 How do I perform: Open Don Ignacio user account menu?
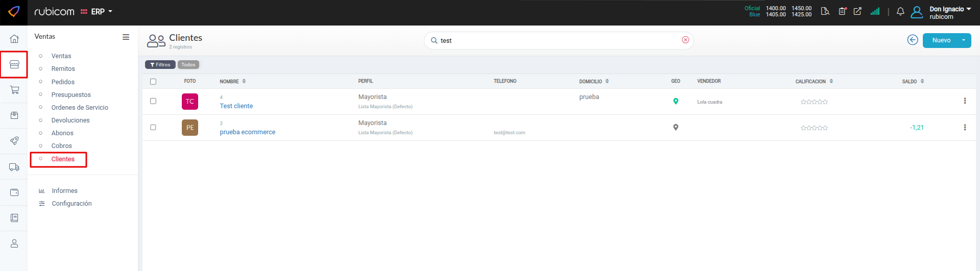pyautogui.click(x=949, y=12)
